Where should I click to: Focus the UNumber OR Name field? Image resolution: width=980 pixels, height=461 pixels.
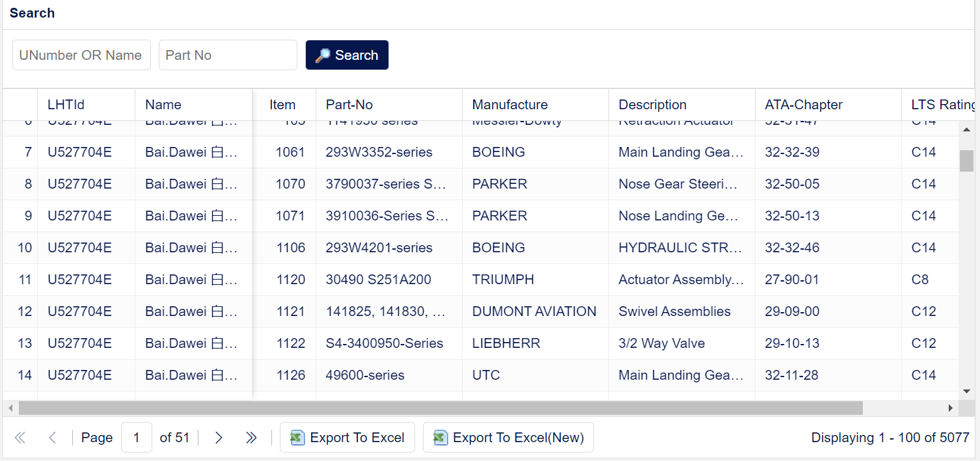81,55
